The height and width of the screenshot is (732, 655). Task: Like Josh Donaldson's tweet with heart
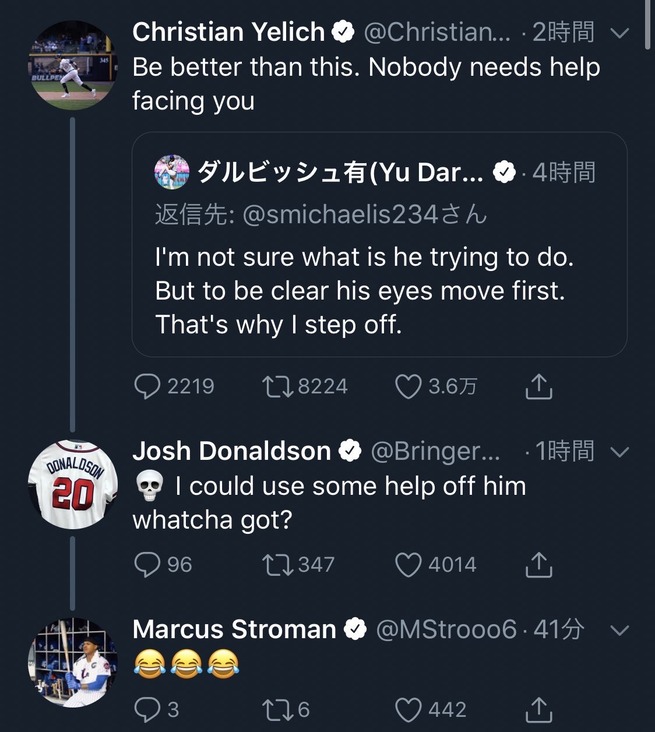408,565
